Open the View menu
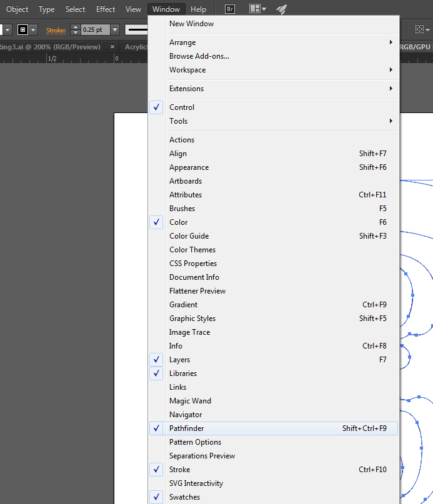Screen dimensions: 433x504 pos(133,9)
